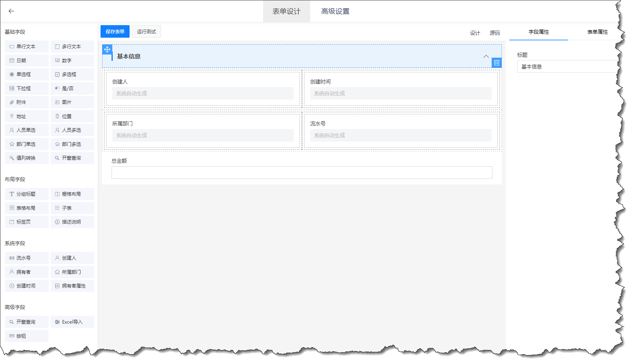Add a 部门多选 field

coord(72,144)
